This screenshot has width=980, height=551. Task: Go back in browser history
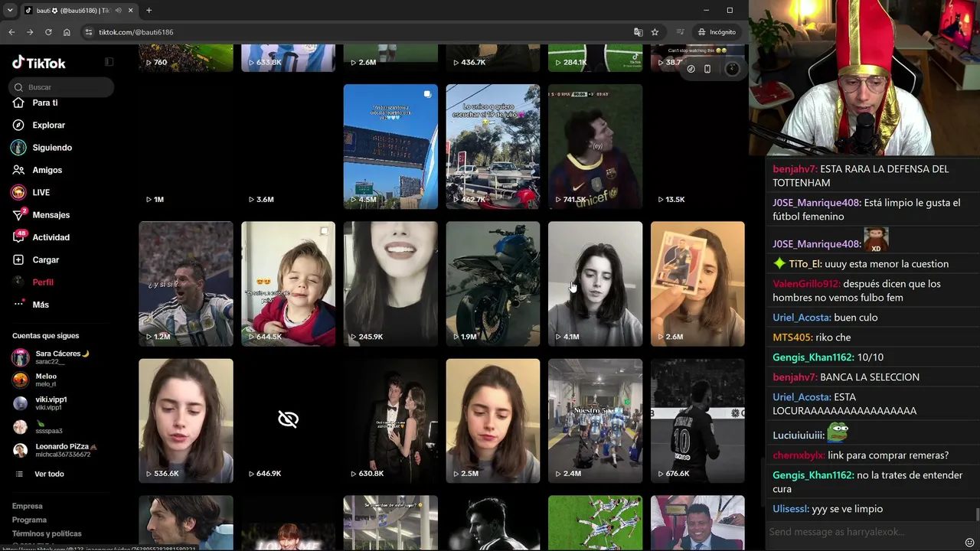pos(11,32)
